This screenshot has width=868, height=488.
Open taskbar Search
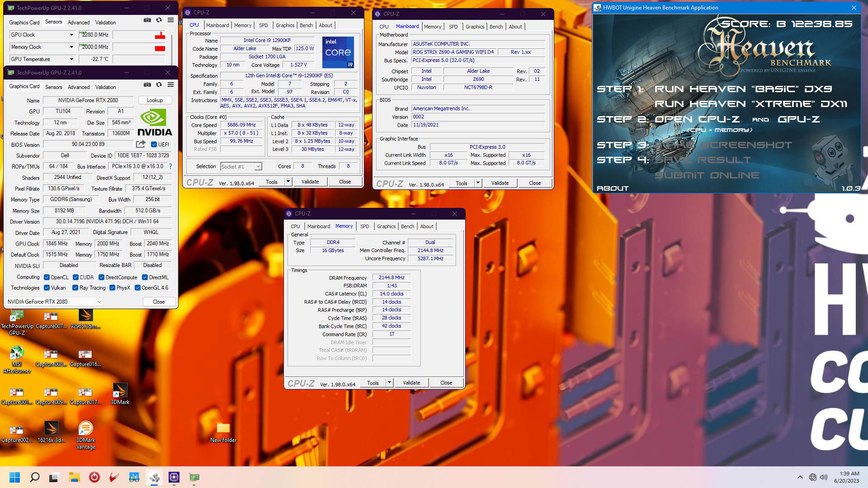34,477
